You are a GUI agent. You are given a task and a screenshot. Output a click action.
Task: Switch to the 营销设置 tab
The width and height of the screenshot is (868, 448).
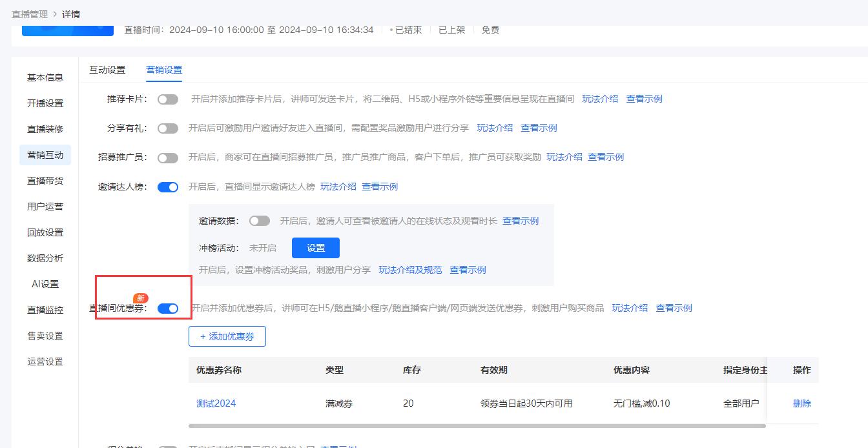(x=164, y=69)
